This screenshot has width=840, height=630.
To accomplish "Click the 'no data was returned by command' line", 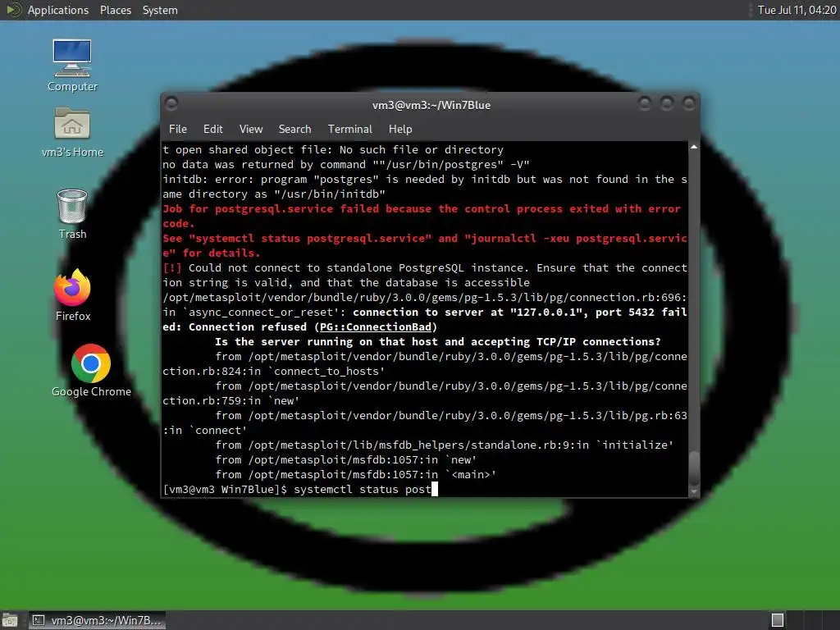I will click(346, 164).
